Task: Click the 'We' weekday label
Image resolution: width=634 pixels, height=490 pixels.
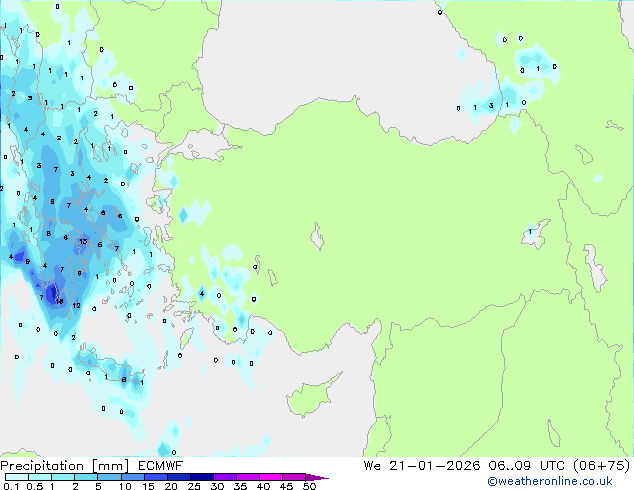Action: point(372,466)
